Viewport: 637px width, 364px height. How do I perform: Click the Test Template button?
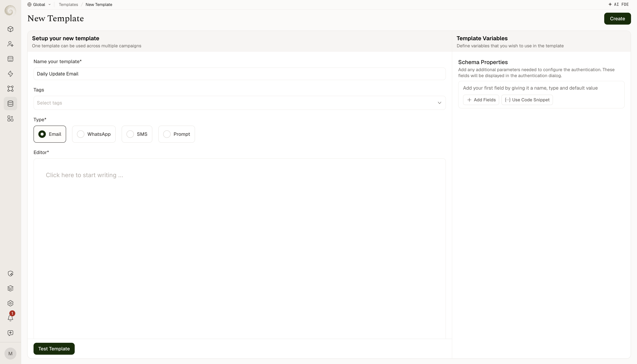pyautogui.click(x=54, y=349)
